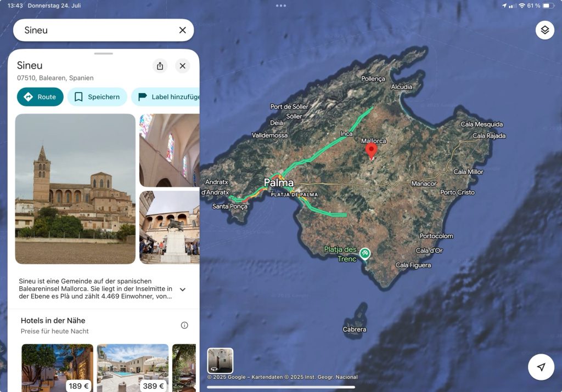Expand the Sineu description text
562x392 pixels.
coord(183,289)
